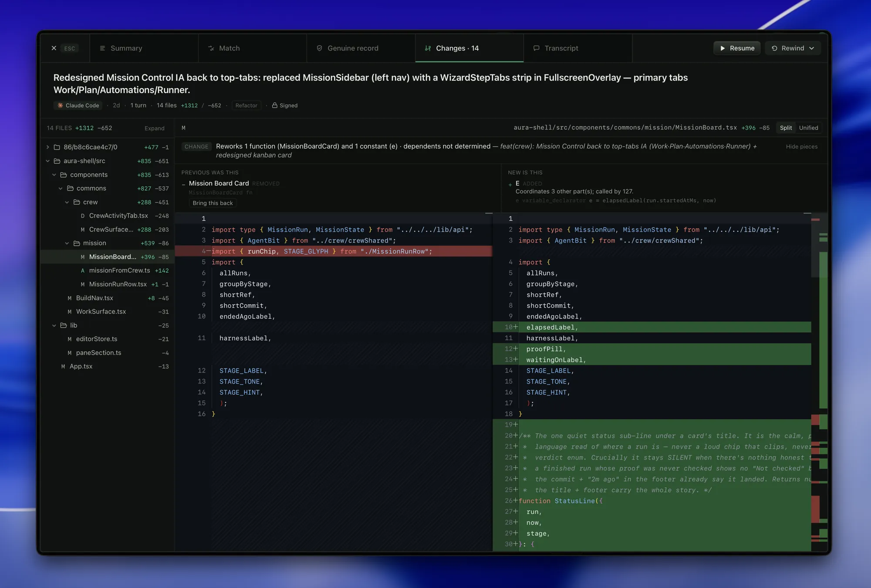
Task: Open WorkSurface.tsx file
Action: pyautogui.click(x=107, y=312)
